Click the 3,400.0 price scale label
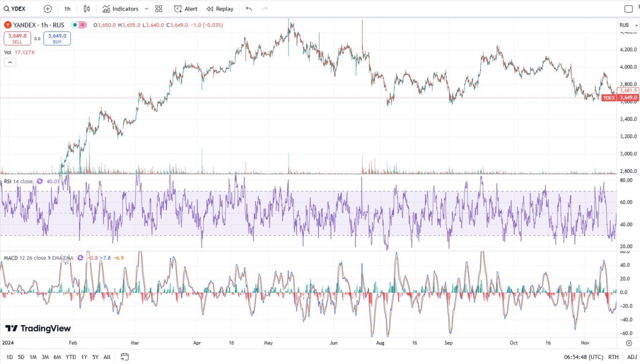Viewport: 640px width, 364px height. (x=628, y=119)
